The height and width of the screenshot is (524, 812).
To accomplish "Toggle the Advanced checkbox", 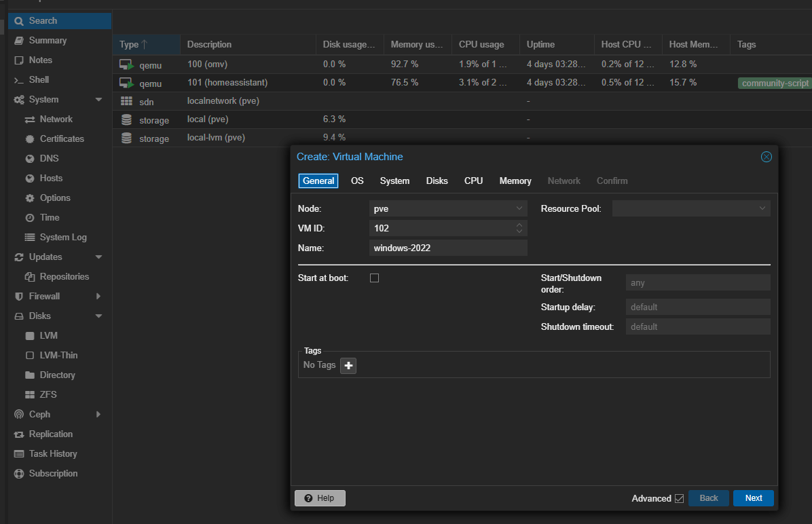I will click(x=679, y=498).
